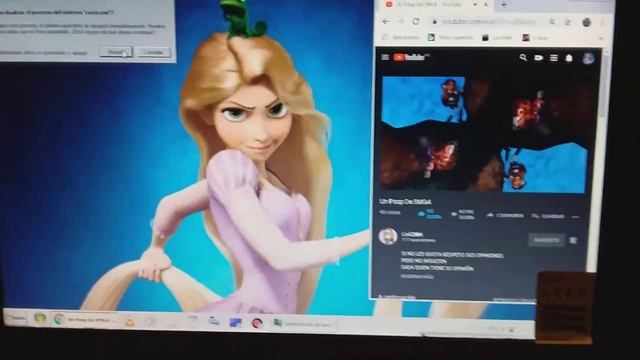Click the gray subscribe button

point(547,240)
